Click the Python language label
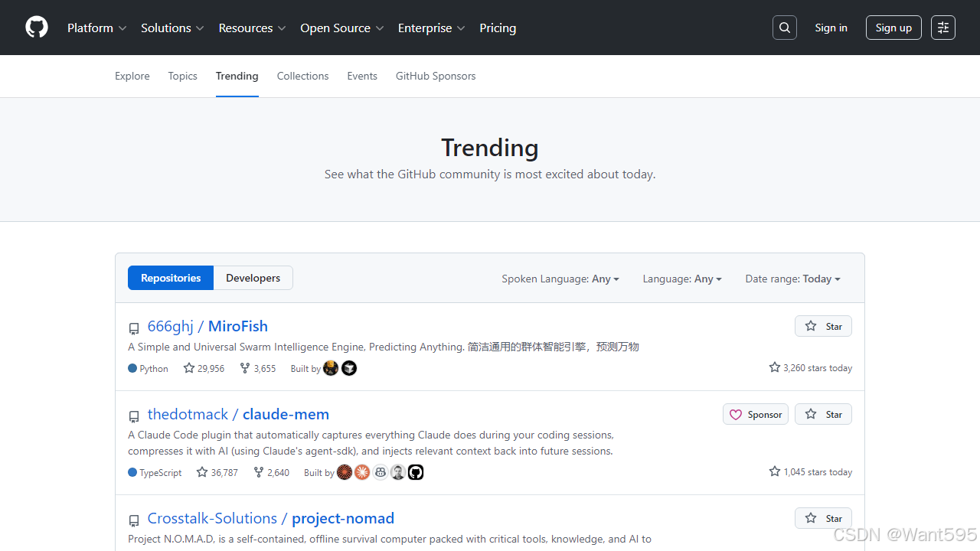The height and width of the screenshot is (551, 980). click(x=149, y=368)
